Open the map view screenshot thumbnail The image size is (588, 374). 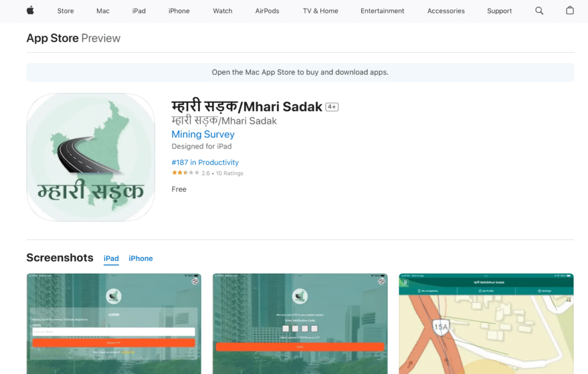pos(486,324)
